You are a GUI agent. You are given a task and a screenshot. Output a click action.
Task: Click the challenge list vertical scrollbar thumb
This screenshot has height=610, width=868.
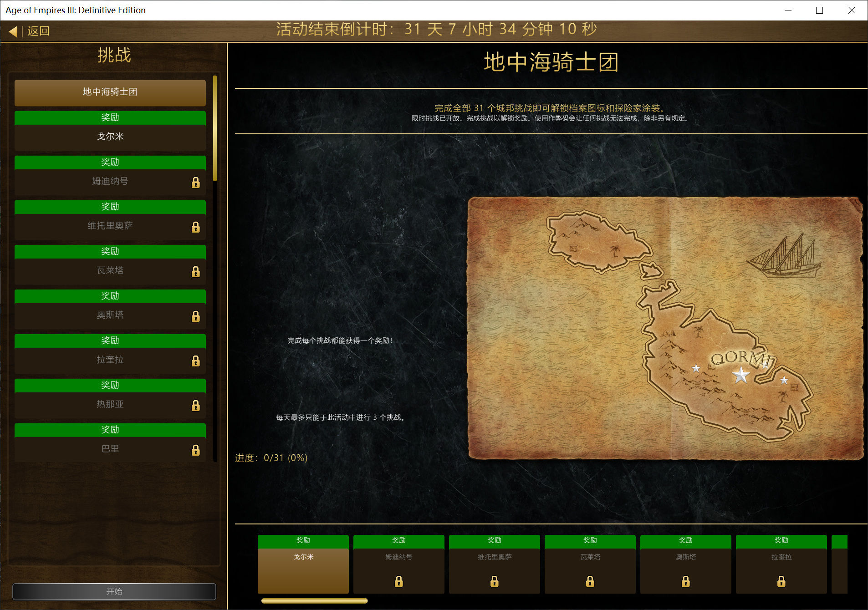point(215,128)
